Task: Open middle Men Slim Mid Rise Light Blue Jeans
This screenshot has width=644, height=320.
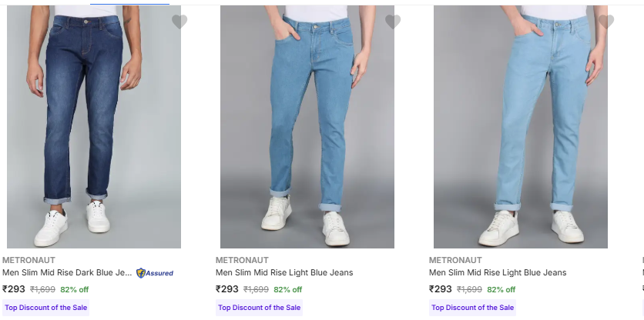Action: click(284, 273)
